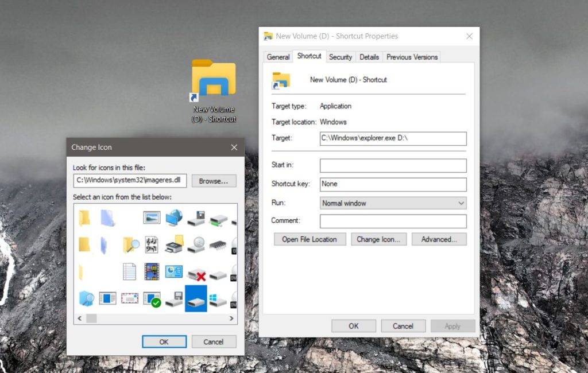Select the yellow folder icon in the icon list
Screen dimensions: 588x373
84,216
